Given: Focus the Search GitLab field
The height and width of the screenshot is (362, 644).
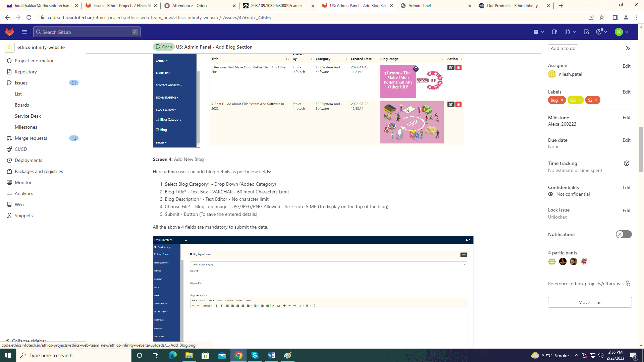Looking at the screenshot, I should coord(87,32).
